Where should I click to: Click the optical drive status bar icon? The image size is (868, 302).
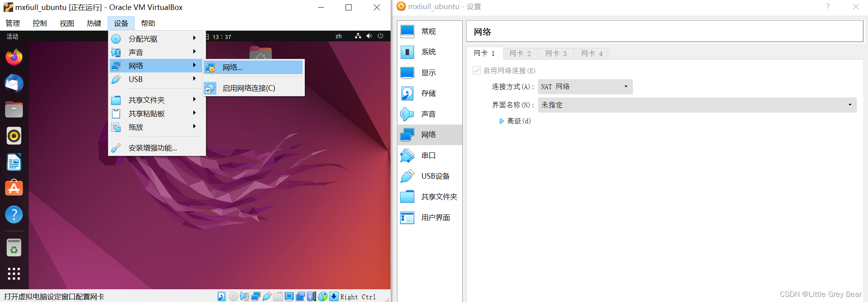pos(234,296)
